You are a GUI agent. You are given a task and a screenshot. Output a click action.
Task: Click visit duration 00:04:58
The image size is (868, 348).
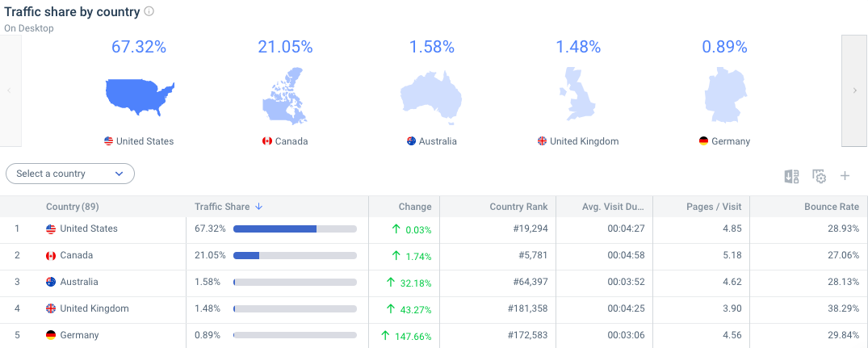pos(626,255)
